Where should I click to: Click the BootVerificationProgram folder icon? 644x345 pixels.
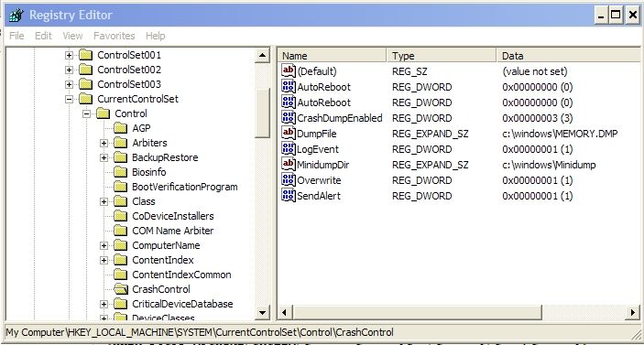(120, 187)
